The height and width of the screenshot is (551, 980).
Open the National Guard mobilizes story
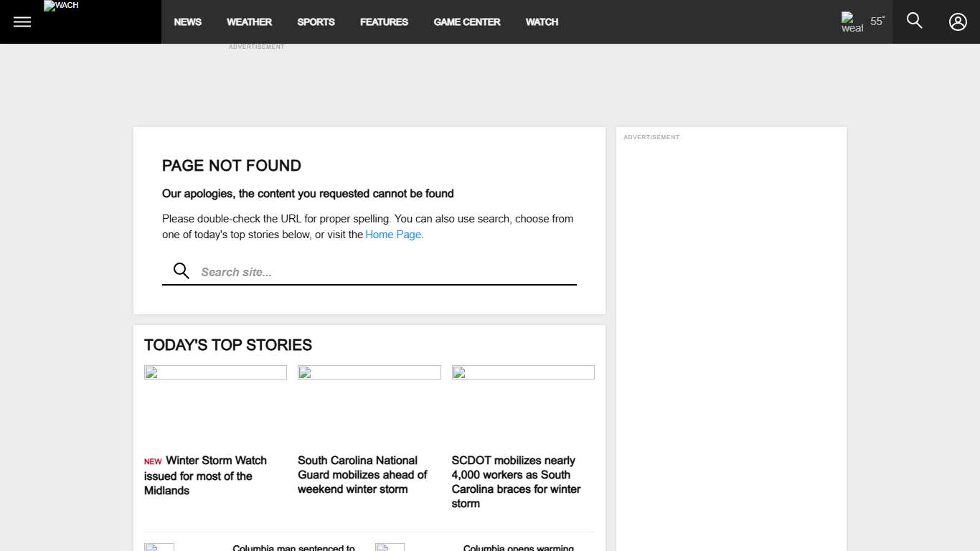[x=362, y=474]
